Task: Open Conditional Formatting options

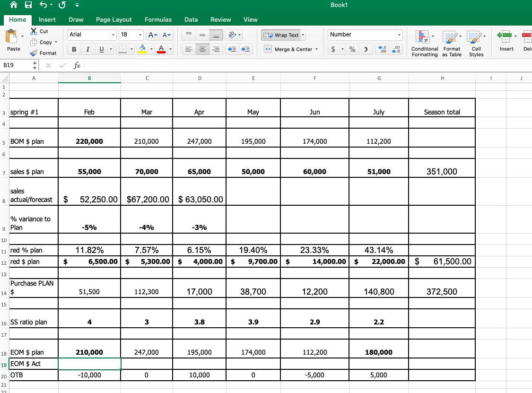Action: (424, 43)
